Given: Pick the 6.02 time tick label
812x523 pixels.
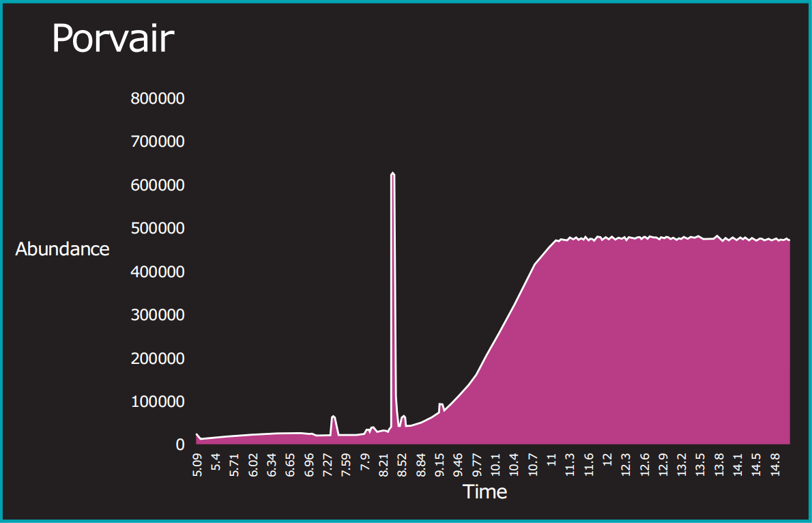Looking at the screenshot, I should 252,465.
